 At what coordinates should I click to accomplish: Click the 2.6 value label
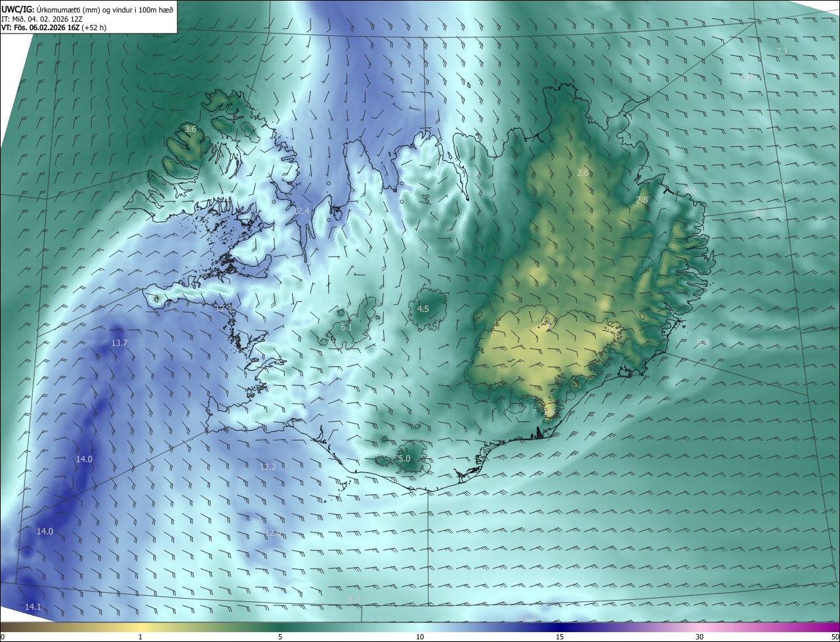point(583,173)
